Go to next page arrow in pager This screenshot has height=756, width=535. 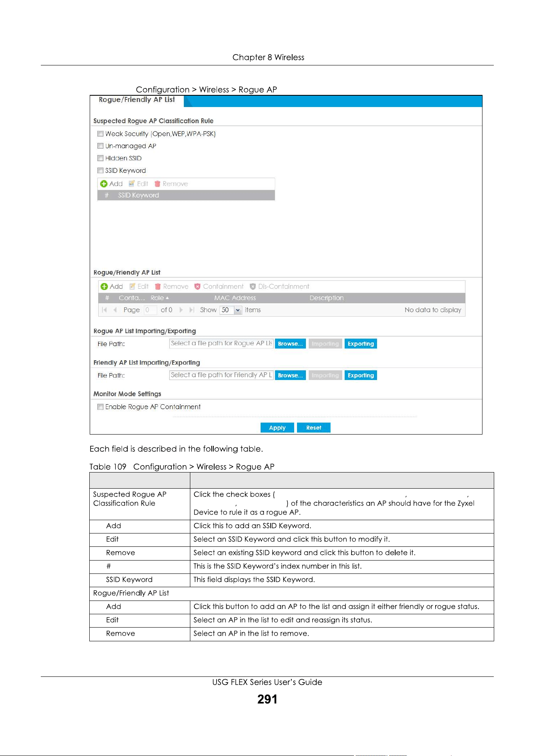coord(181,310)
